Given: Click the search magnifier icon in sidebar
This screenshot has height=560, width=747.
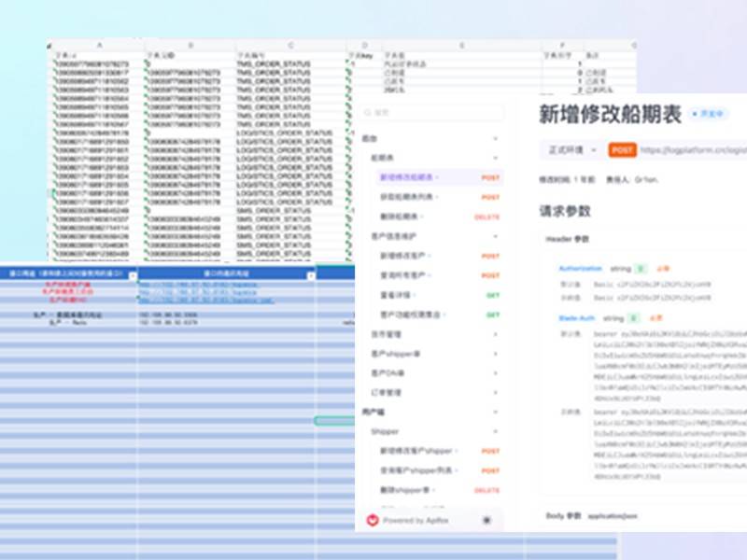Looking at the screenshot, I should pos(367,112).
